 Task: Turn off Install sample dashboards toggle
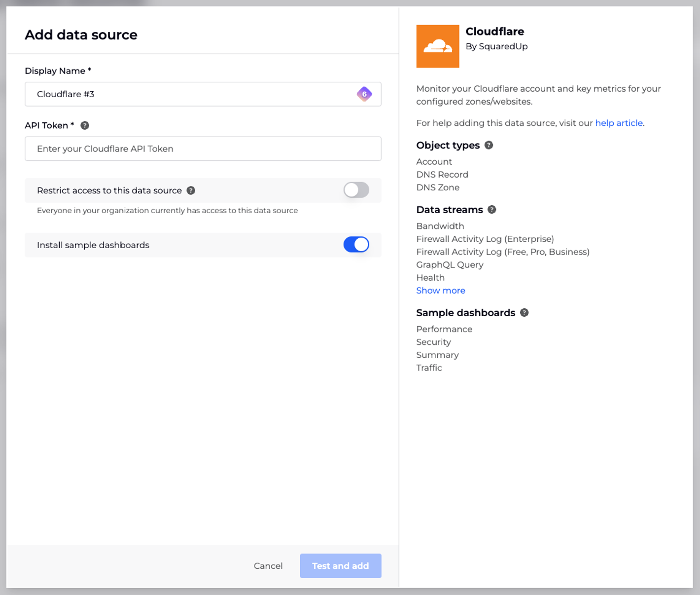click(356, 245)
